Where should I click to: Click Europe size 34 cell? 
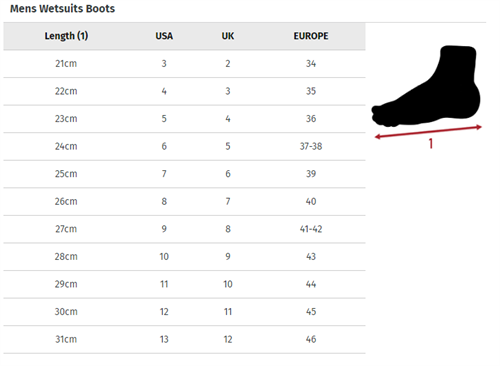coord(311,64)
